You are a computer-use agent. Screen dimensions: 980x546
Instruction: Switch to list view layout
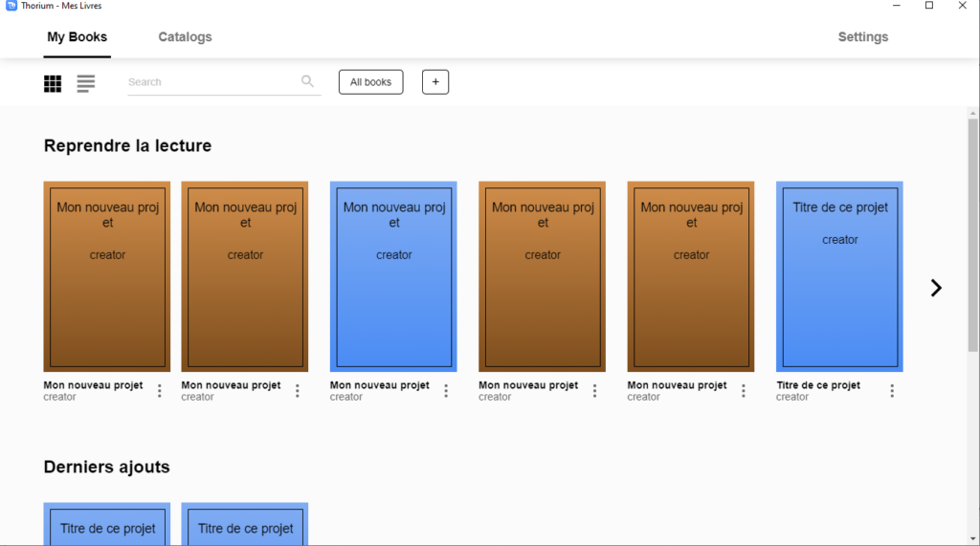[86, 83]
